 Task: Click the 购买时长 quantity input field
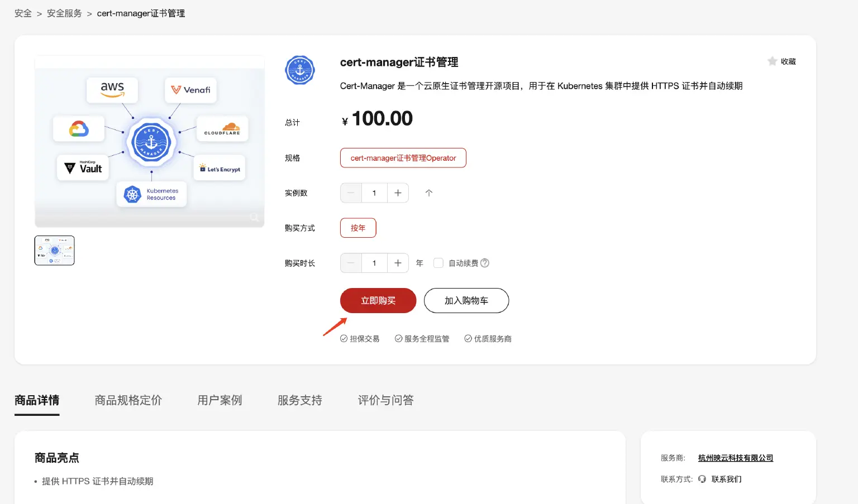click(374, 263)
